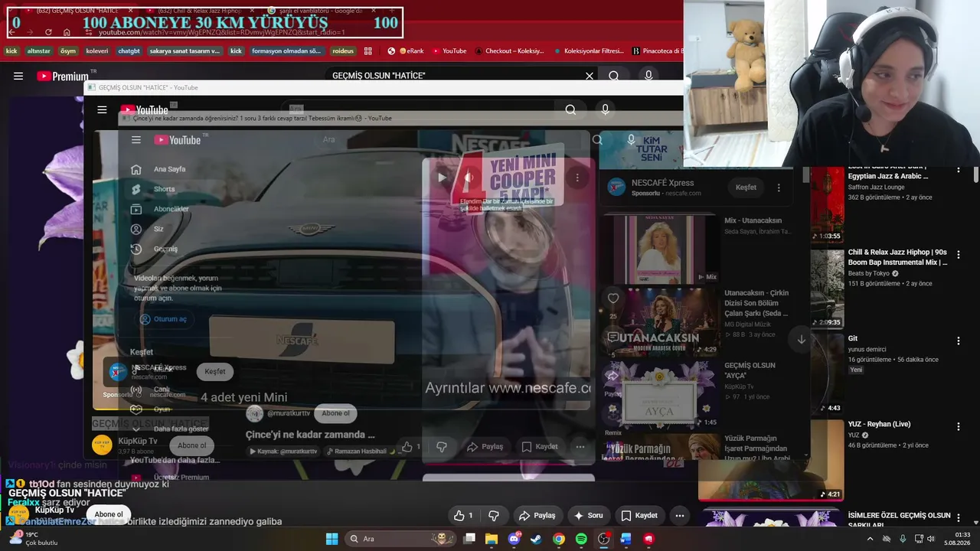Open options menu for 'İSİMLERE ÖZEL GEÇMİŞ OLSUN' video
This screenshot has height=551, width=980.
pos(958,518)
